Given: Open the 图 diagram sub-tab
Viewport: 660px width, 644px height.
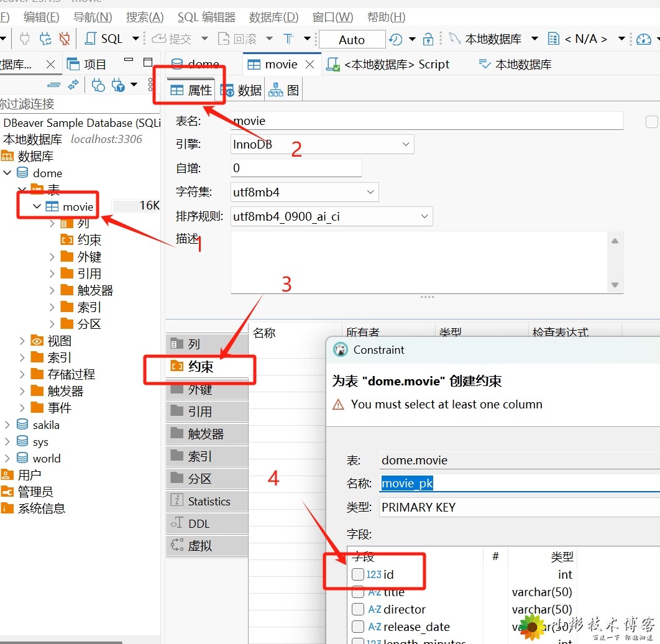Looking at the screenshot, I should pos(283,90).
